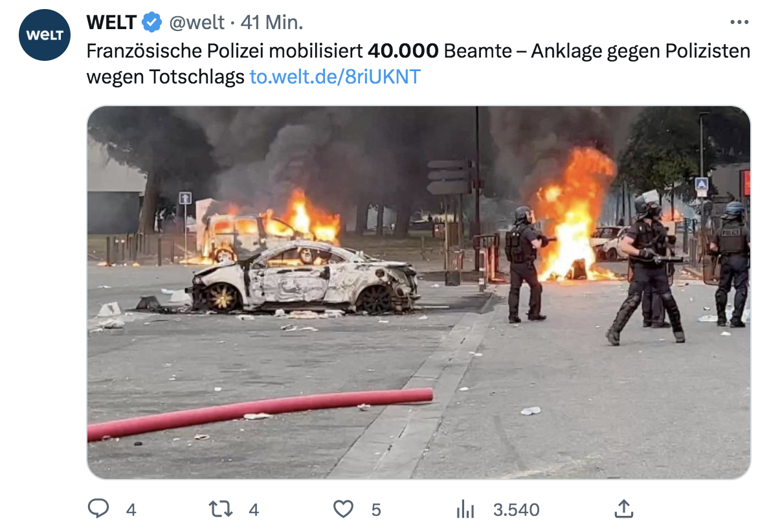The image size is (769, 532).
Task: Click the like count 5
Action: pyautogui.click(x=376, y=510)
